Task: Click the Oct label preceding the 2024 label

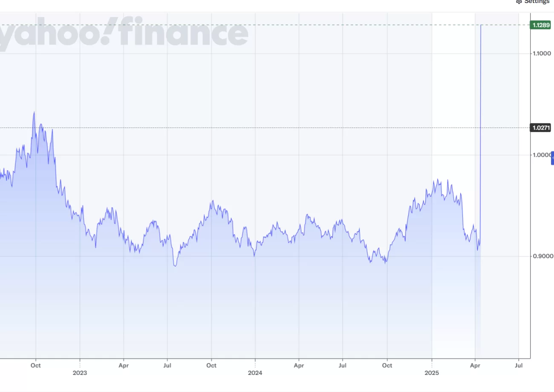Action: [211, 365]
